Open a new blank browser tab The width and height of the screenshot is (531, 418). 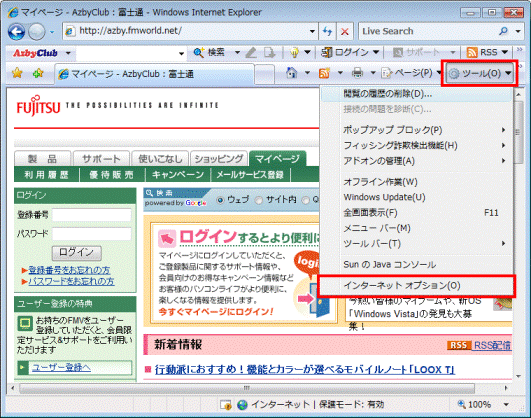(264, 74)
